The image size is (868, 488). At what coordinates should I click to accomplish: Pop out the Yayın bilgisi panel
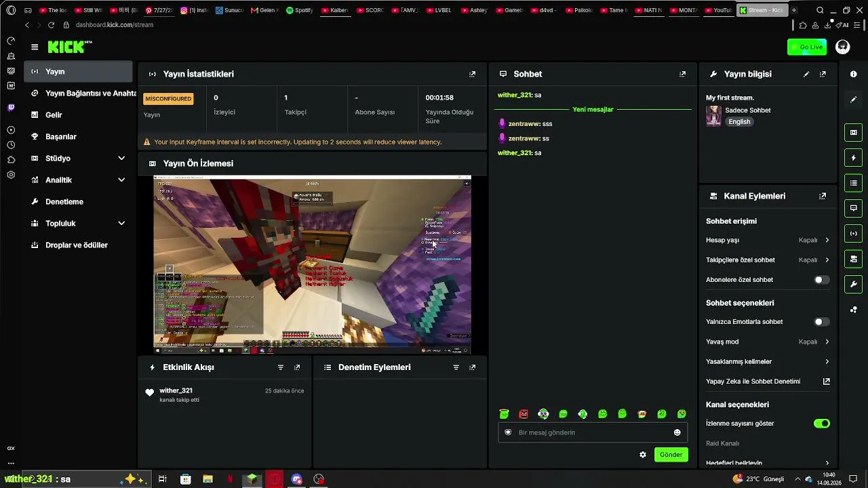click(823, 74)
